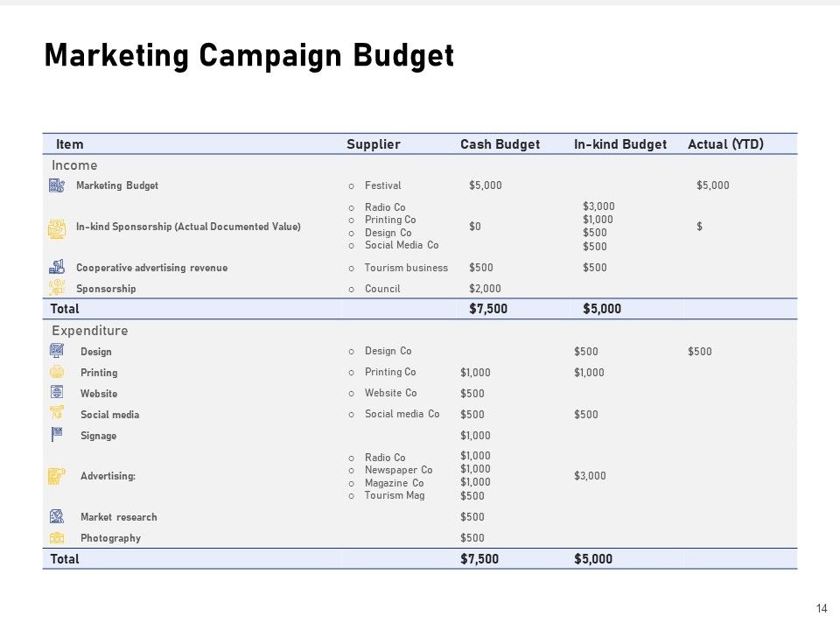840x630 pixels.
Task: Click the slide number 14
Action: [822, 609]
